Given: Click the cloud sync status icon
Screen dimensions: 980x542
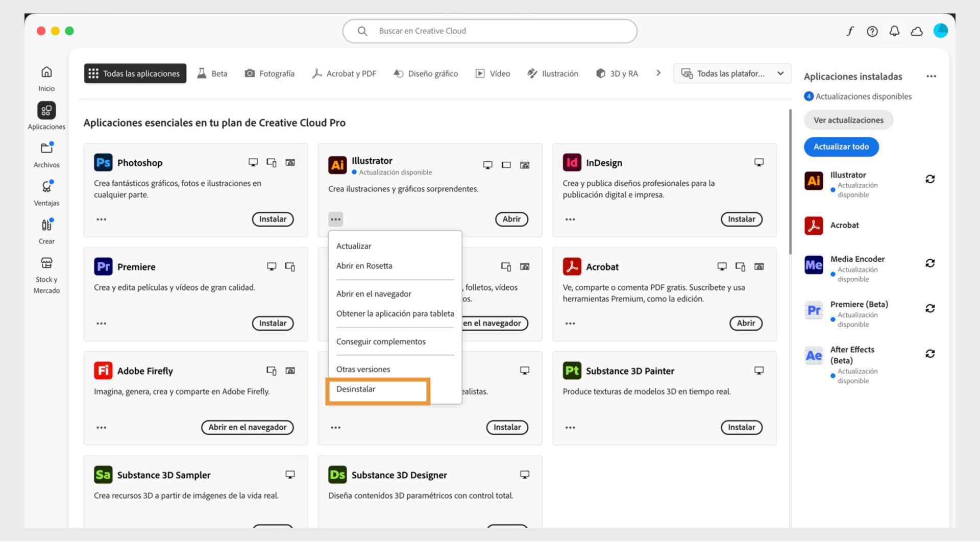Looking at the screenshot, I should point(917,31).
